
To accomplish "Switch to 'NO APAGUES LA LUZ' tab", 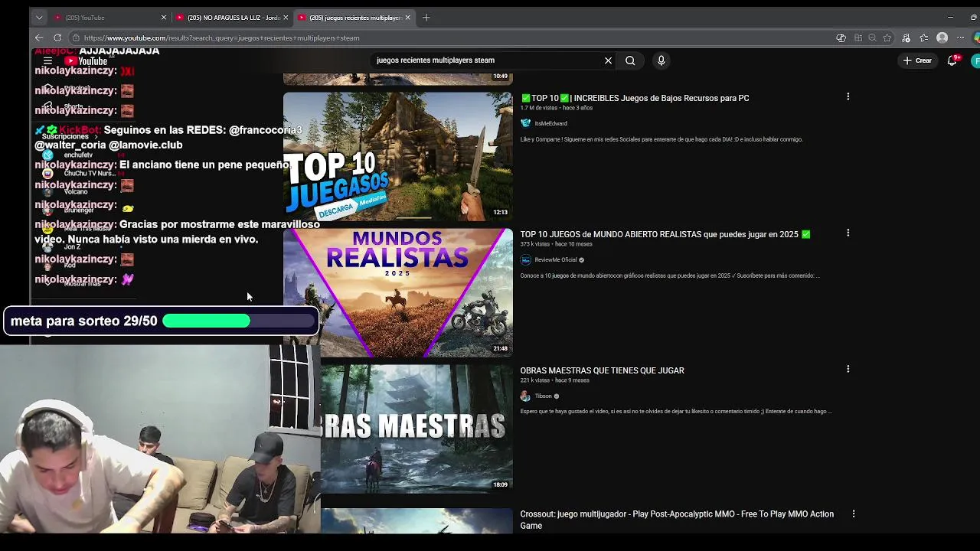I will click(x=232, y=18).
